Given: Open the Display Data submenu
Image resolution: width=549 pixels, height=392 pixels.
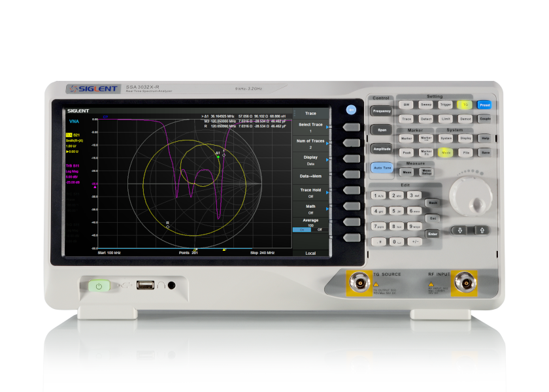Looking at the screenshot, I should click(x=312, y=158).
